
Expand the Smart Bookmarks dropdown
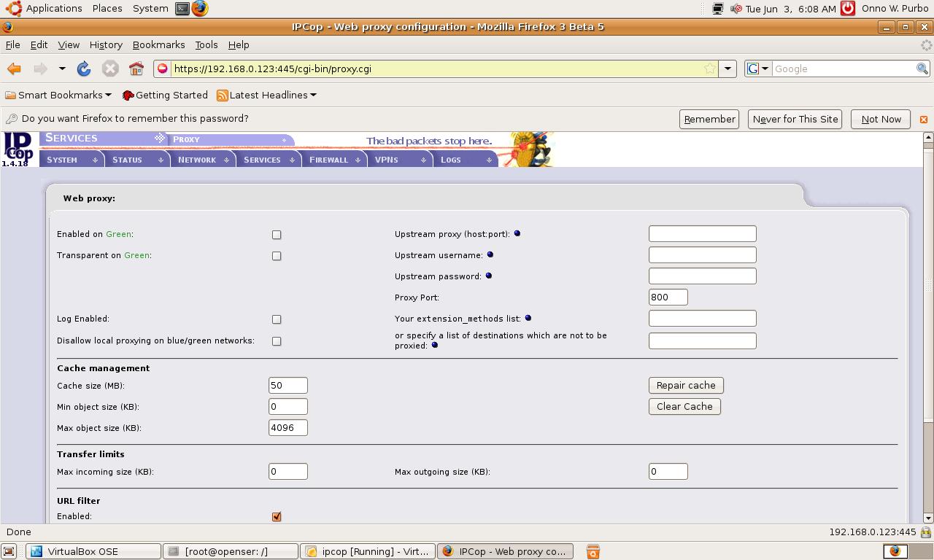58,95
